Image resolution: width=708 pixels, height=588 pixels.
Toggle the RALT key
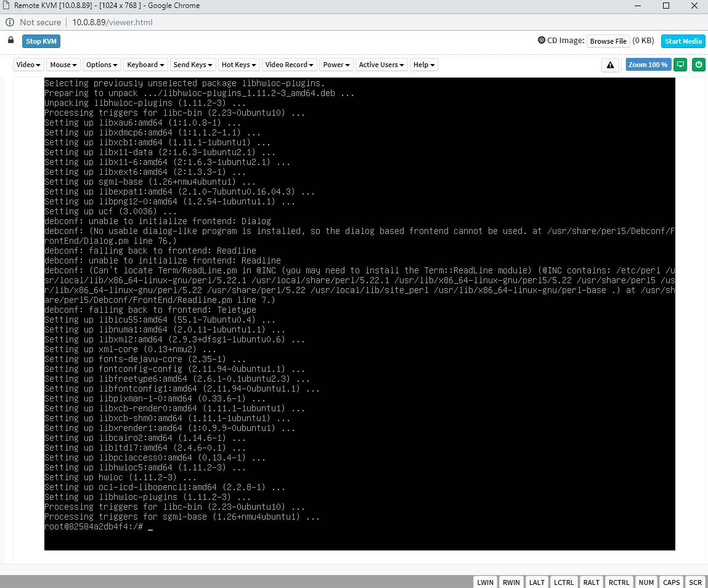click(591, 582)
